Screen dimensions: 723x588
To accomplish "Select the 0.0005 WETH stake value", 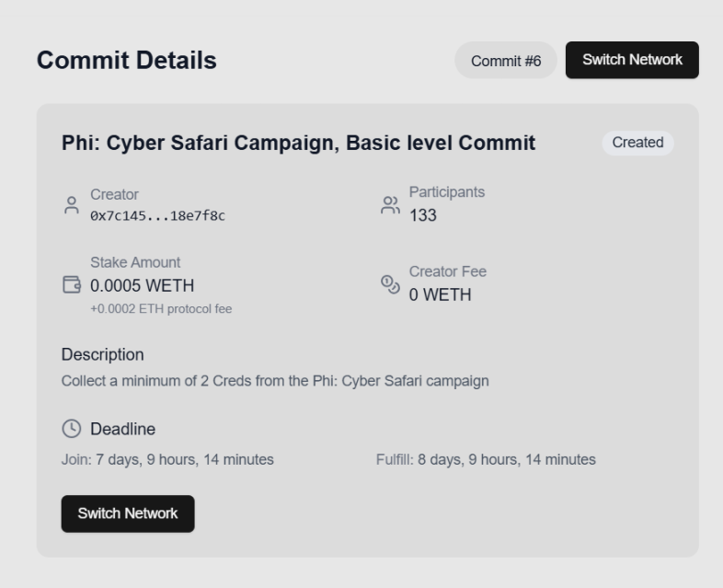I will click(142, 286).
